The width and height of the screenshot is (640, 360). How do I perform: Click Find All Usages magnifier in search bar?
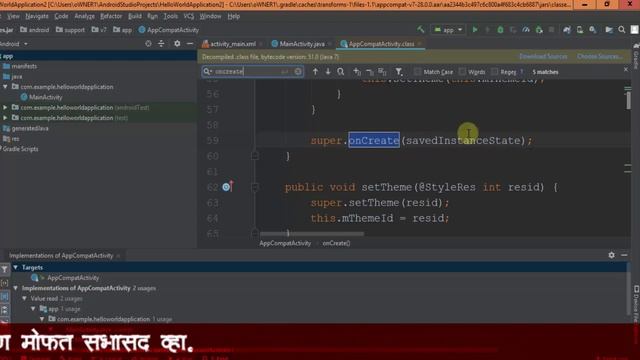[340, 71]
